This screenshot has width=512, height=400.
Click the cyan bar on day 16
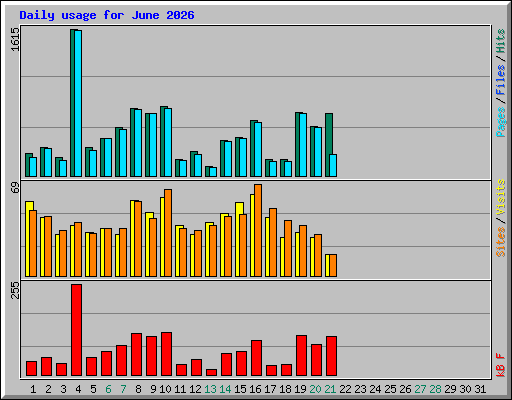point(258,149)
